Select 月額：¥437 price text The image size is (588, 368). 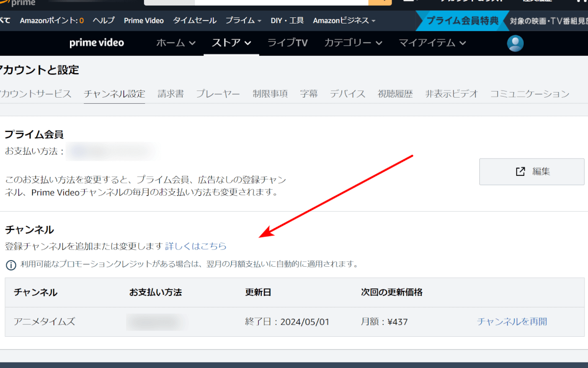(x=384, y=322)
